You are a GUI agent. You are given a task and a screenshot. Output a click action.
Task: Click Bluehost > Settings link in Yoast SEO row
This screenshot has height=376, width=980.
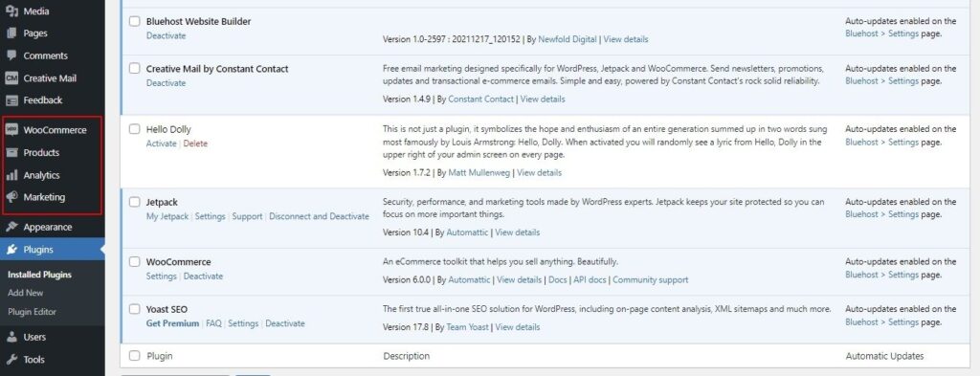point(881,322)
